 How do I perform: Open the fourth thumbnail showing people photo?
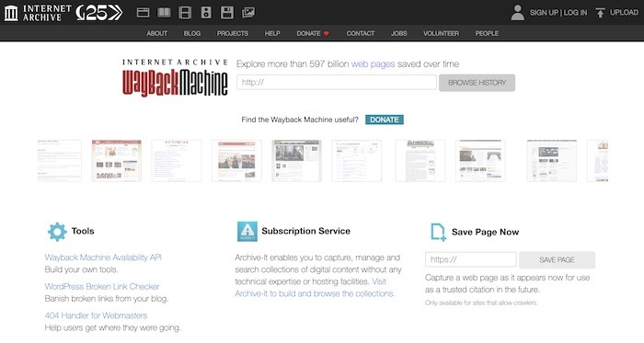(x=236, y=161)
